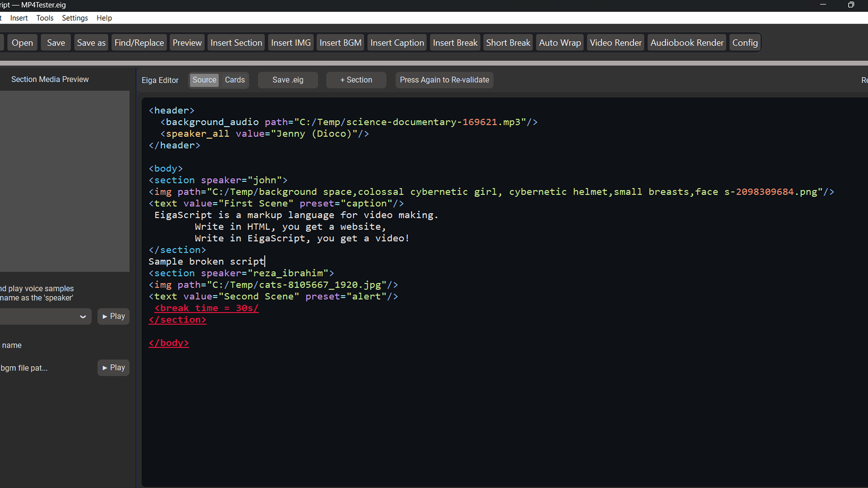
Task: Open the Insert menu
Action: click(19, 18)
